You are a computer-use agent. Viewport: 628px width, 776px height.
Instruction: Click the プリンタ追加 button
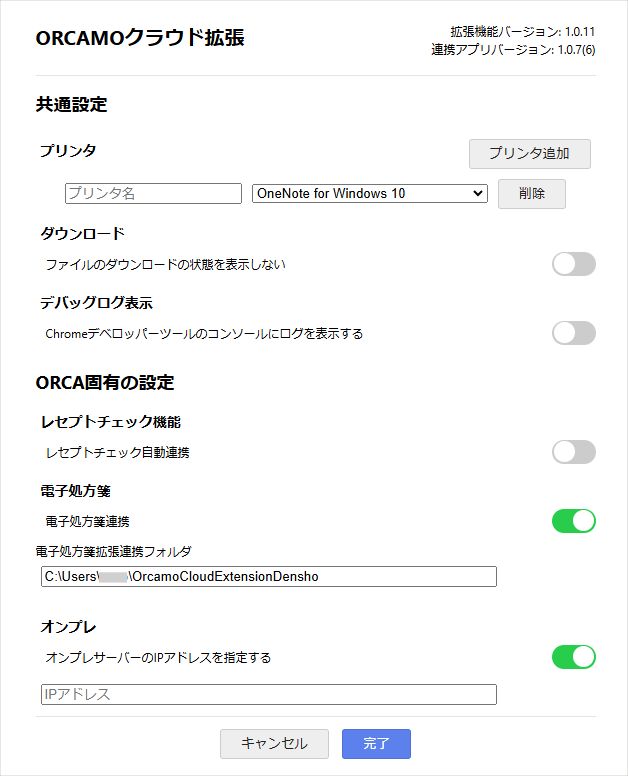530,153
